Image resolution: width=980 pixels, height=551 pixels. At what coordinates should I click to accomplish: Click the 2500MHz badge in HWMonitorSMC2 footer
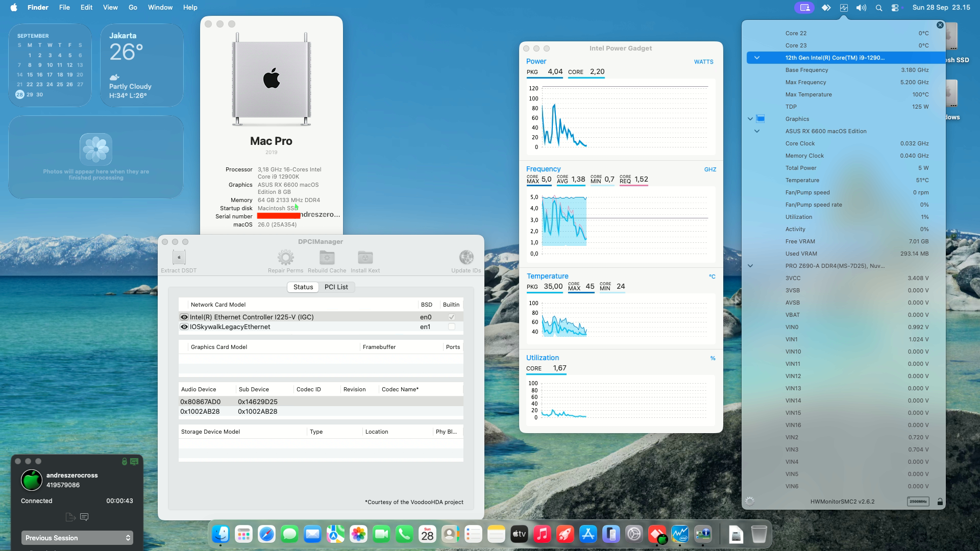coord(918,502)
